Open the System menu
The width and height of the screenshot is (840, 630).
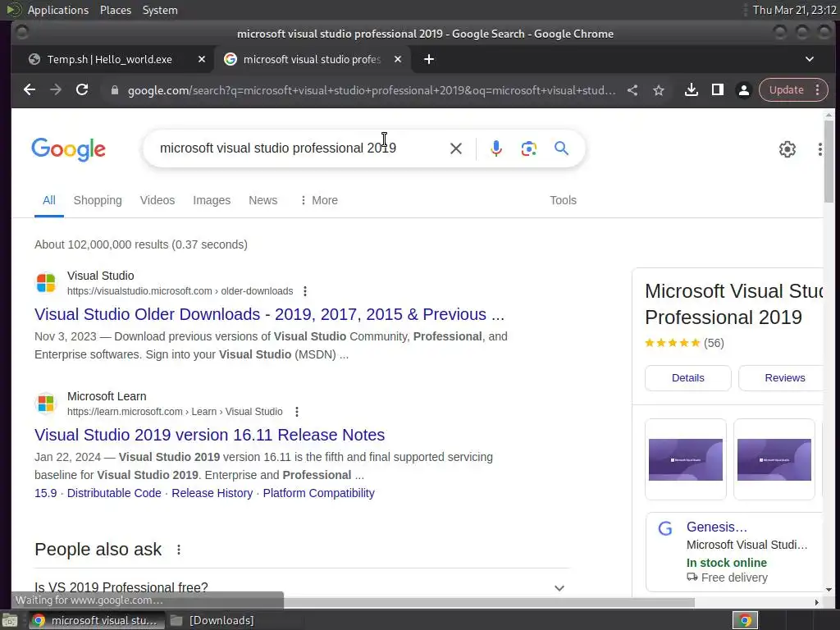point(160,10)
